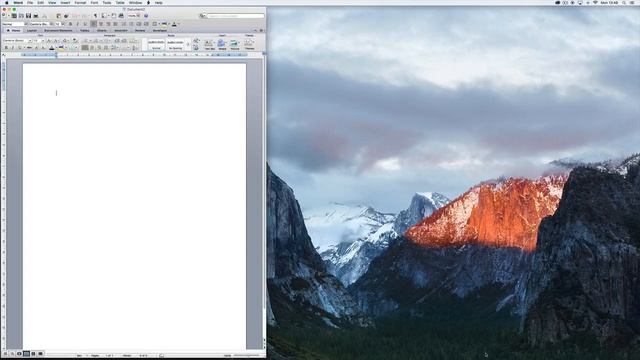Justify text in formatting toolbar

coord(116,24)
